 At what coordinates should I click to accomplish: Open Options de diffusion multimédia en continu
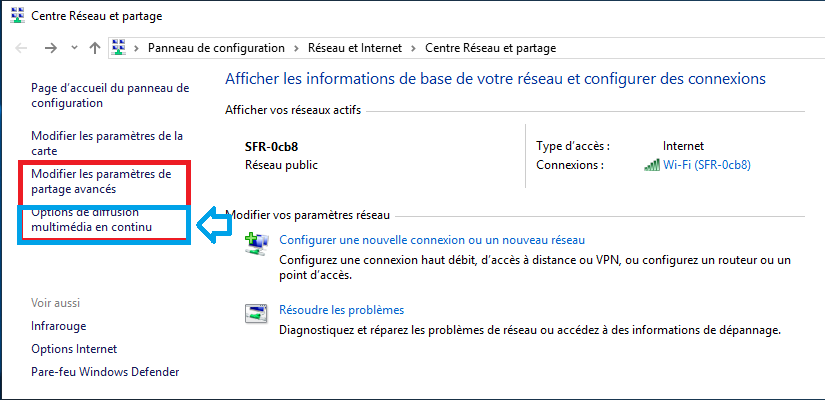89,221
